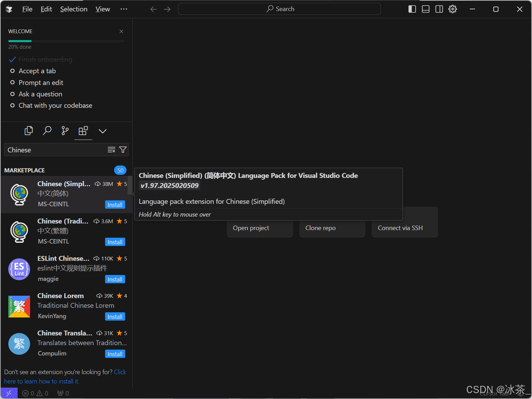Open the Edit menu
The width and height of the screenshot is (532, 399).
[46, 9]
